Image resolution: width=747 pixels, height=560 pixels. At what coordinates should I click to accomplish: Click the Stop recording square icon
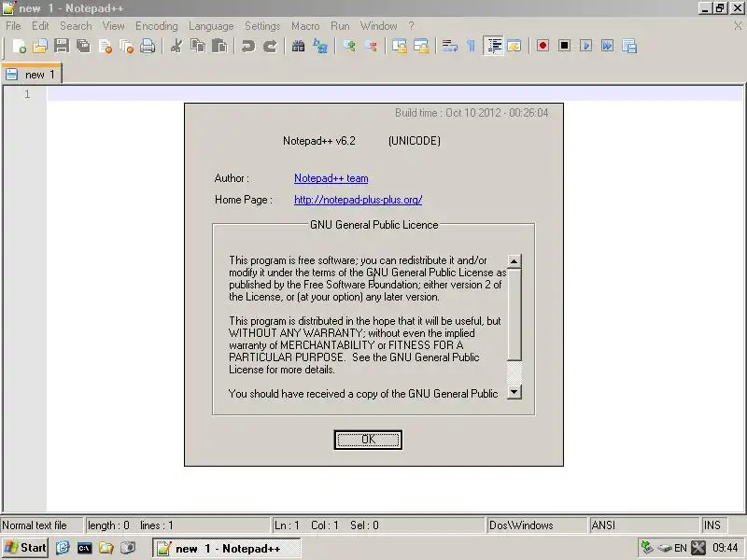(565, 46)
